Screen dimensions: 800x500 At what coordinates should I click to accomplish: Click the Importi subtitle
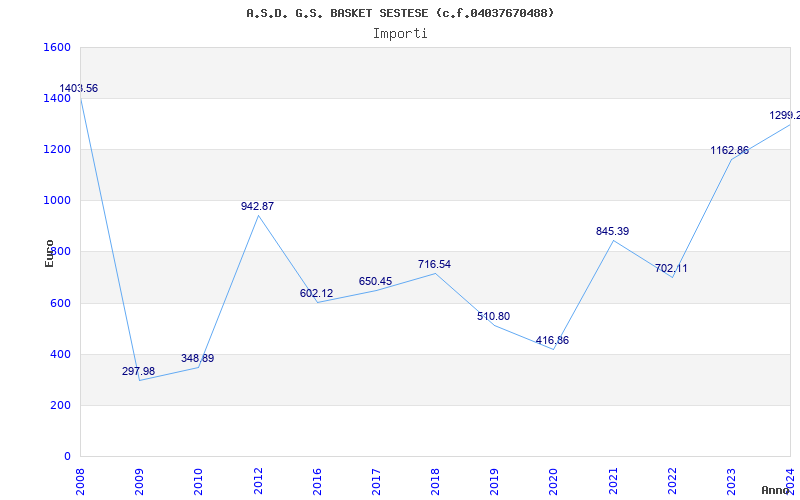click(400, 34)
